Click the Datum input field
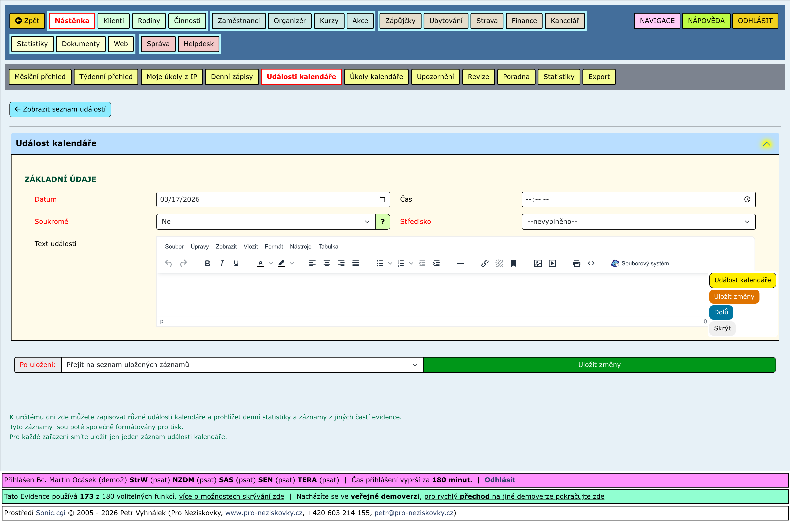The image size is (792, 532). (x=268, y=200)
